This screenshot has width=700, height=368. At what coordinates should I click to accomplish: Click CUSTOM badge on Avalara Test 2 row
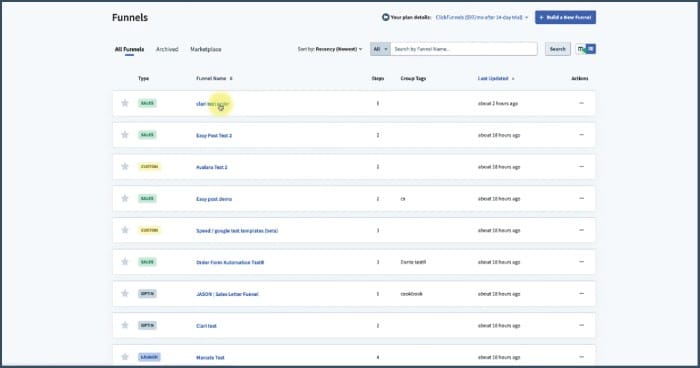[149, 166]
